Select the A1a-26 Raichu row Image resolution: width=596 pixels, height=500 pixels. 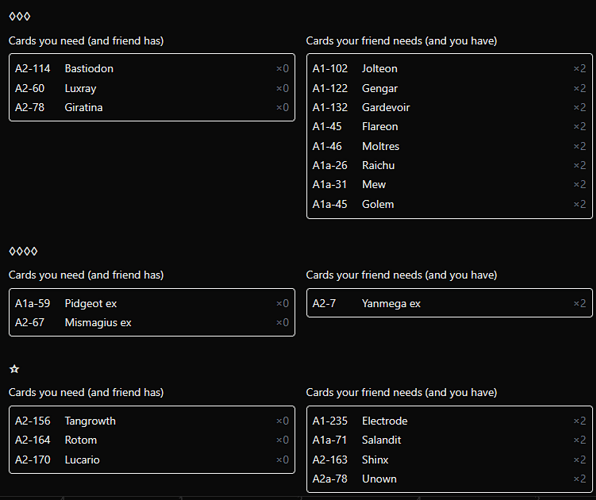(449, 165)
